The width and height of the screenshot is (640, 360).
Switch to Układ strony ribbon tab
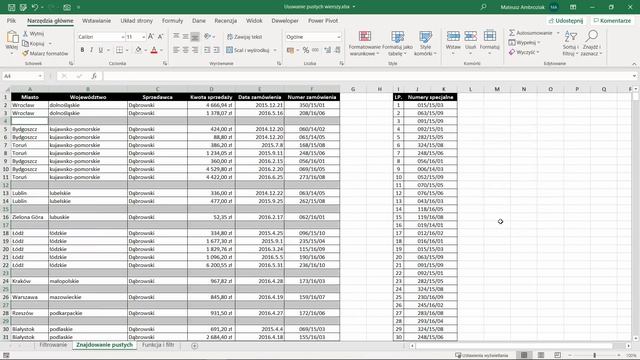pos(136,20)
